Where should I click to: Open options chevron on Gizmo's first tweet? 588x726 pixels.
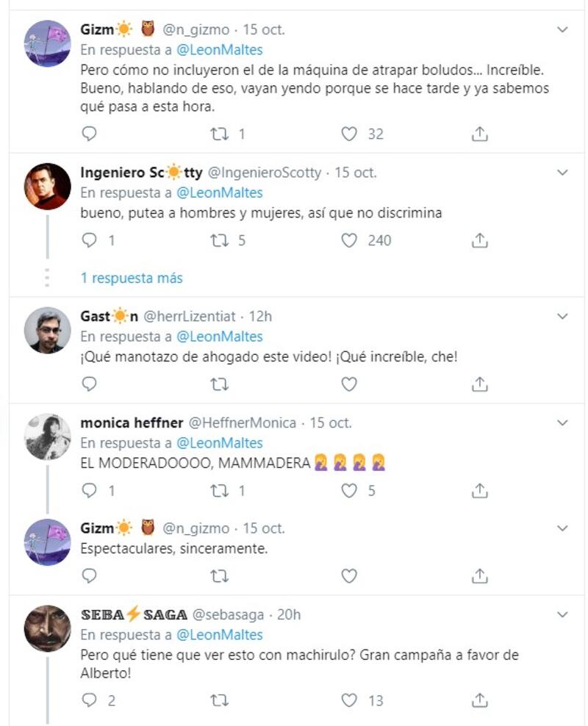[x=562, y=30]
